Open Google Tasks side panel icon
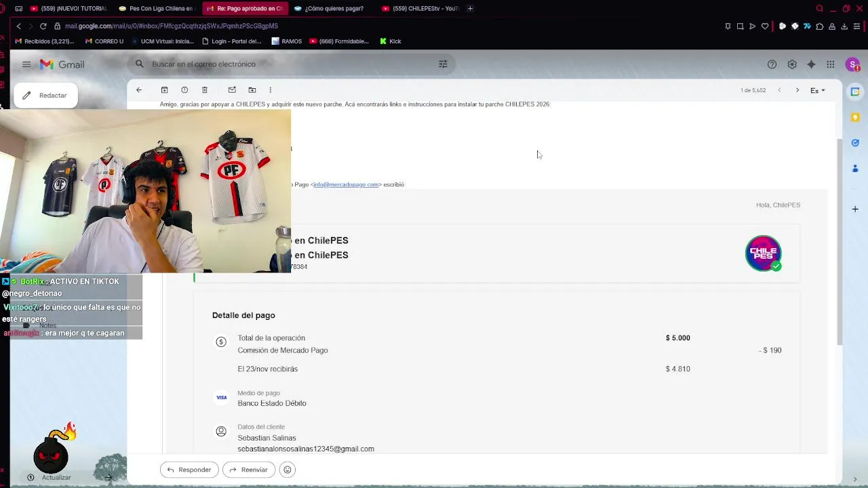868x488 pixels. [x=855, y=143]
